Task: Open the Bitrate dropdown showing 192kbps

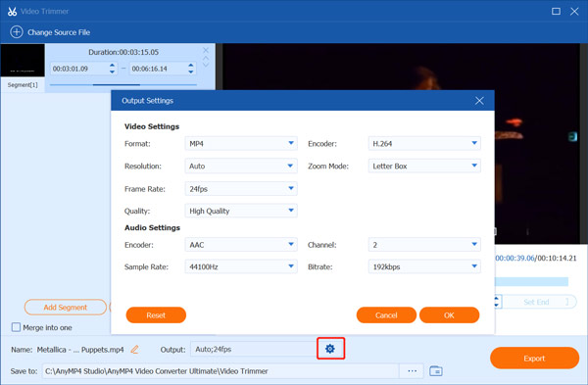Action: click(424, 266)
